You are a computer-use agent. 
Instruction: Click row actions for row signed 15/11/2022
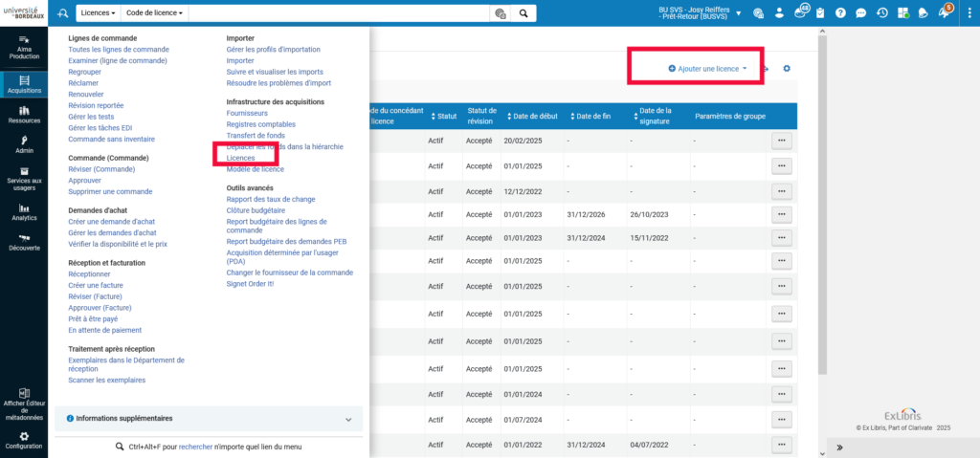(782, 238)
